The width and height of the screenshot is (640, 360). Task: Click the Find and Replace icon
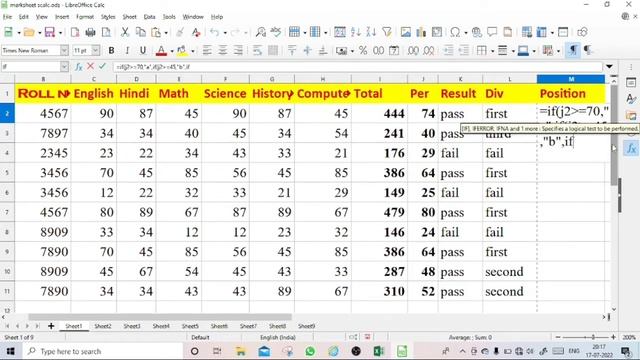tap(260, 32)
